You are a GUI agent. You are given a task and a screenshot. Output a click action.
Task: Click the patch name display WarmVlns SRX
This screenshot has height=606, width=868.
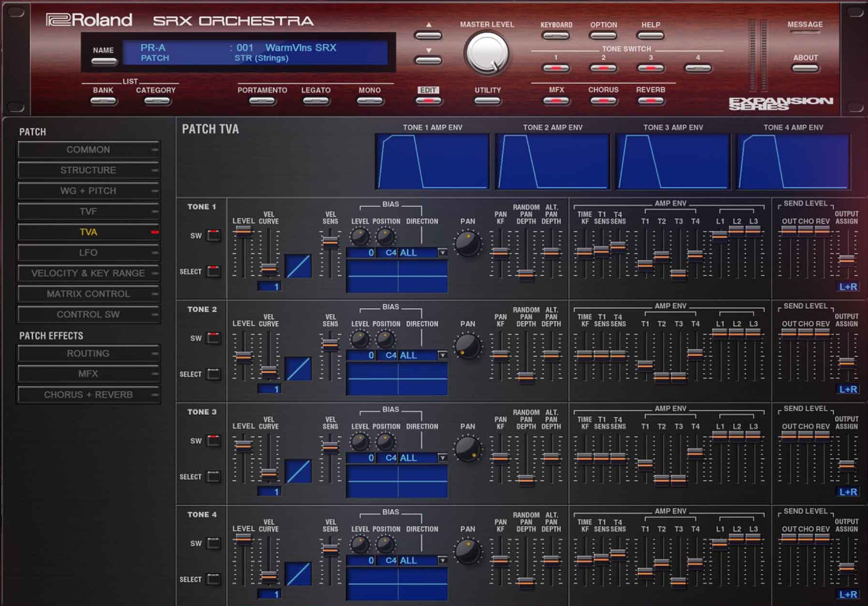(301, 48)
